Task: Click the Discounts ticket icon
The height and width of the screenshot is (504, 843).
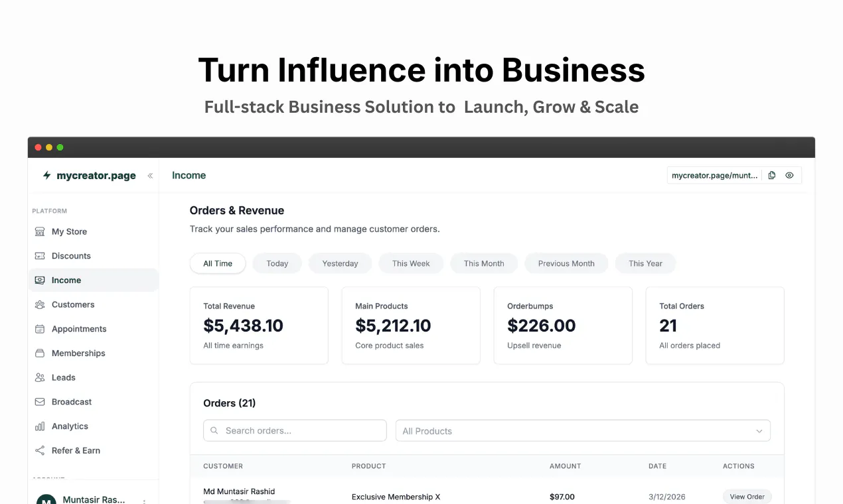Action: tap(40, 256)
